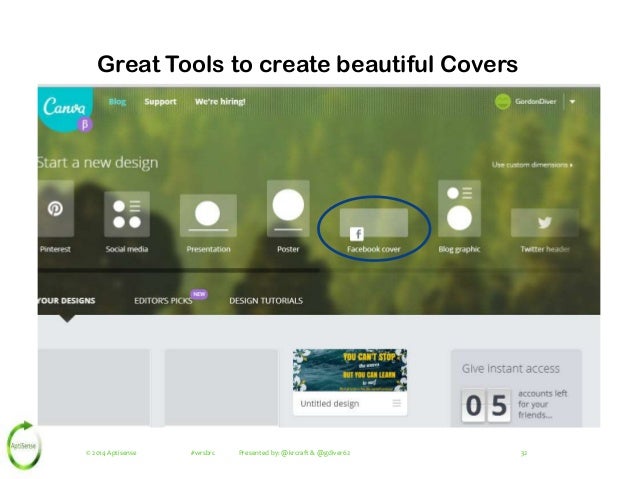This screenshot has width=638, height=479.
Task: Open the Blog link
Action: click(x=117, y=102)
